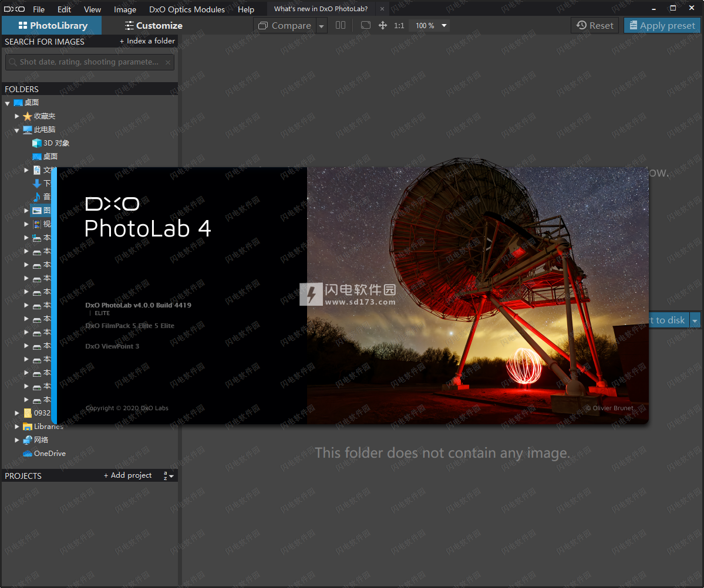This screenshot has height=588, width=704.
Task: Open the 100 % zoom level dropdown
Action: click(x=444, y=26)
